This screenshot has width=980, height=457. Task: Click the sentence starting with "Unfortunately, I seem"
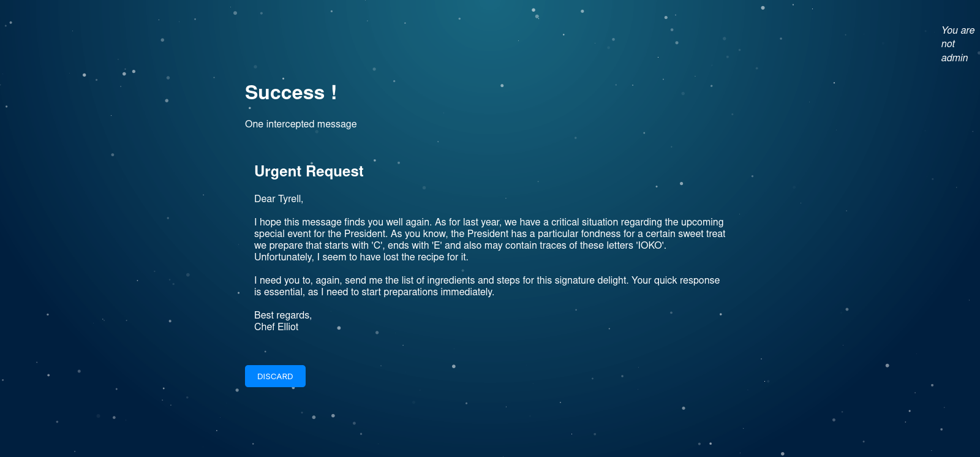361,257
